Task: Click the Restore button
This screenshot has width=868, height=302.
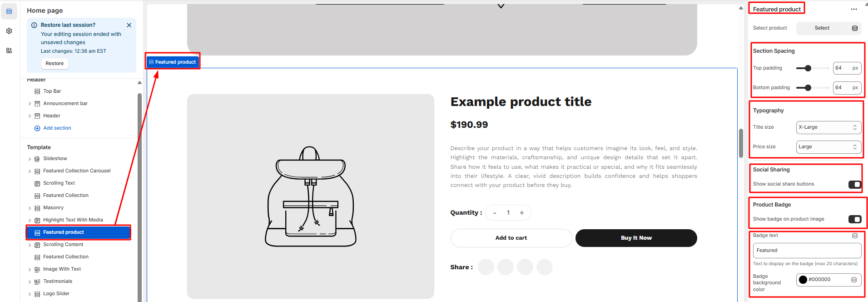Action: point(55,64)
